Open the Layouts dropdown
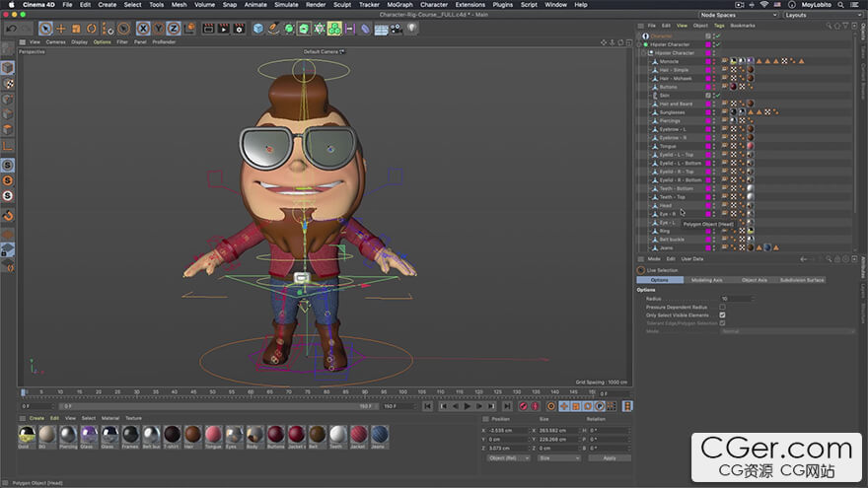This screenshot has height=488, width=868. pos(824,15)
